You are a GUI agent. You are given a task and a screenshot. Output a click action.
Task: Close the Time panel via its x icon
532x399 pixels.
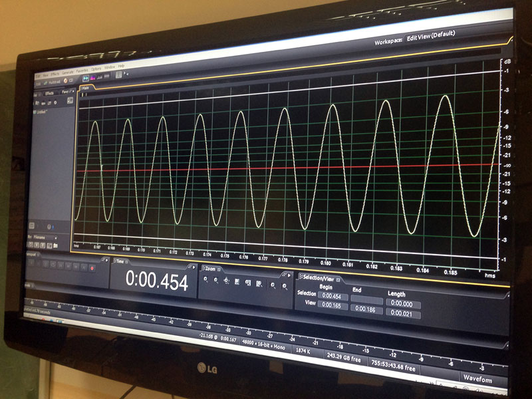coord(127,261)
